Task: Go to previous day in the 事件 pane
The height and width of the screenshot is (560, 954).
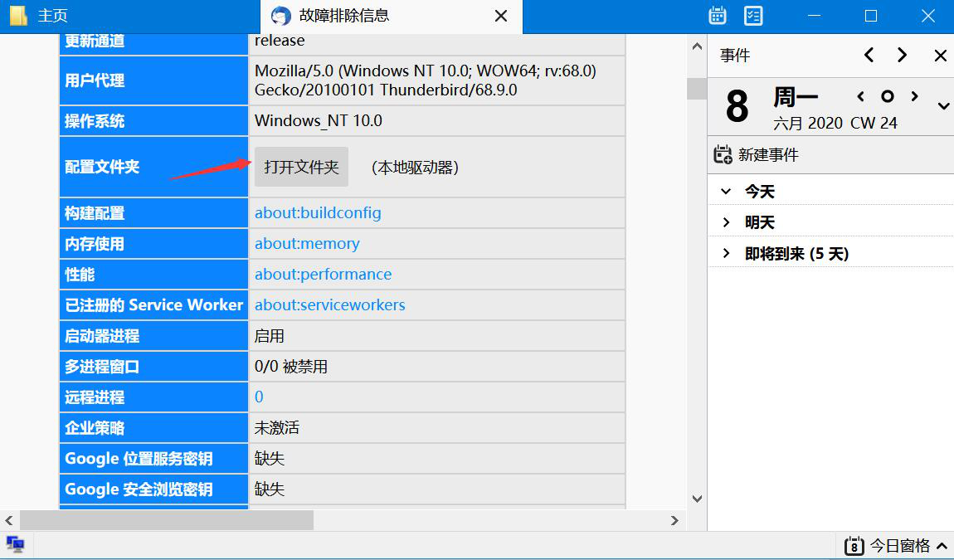Action: coord(869,56)
